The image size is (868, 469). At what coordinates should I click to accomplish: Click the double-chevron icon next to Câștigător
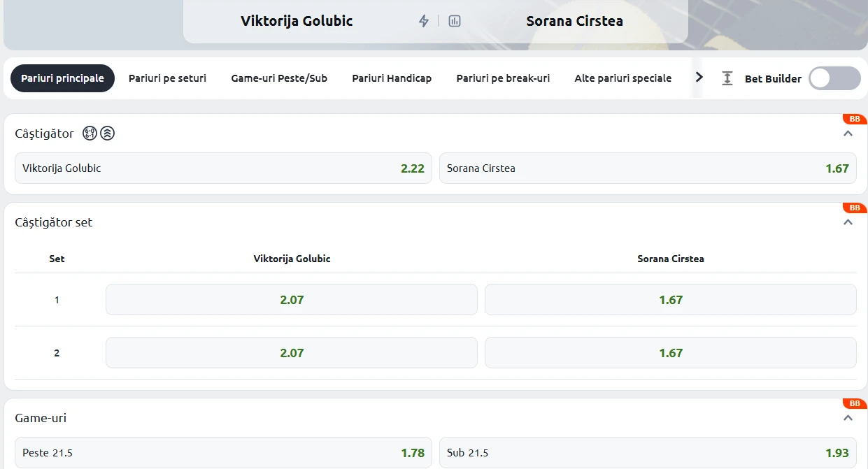point(107,133)
